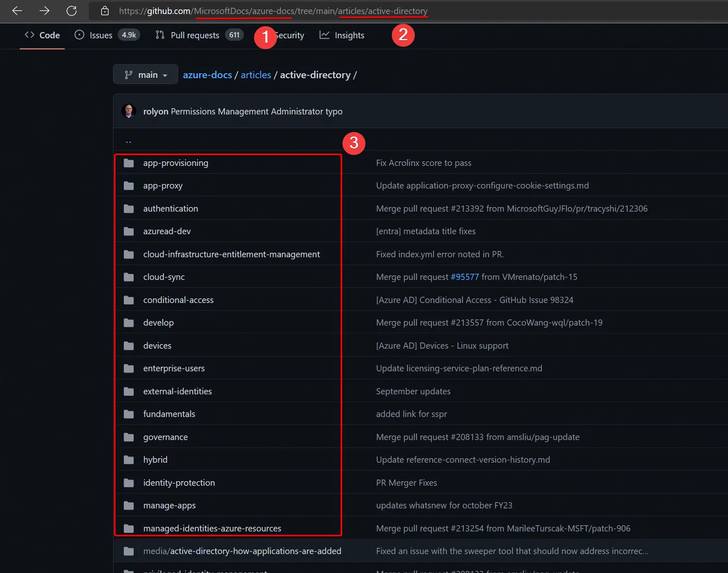Click folder icon beside cloud-infrastructure-entitlement-management
The image size is (728, 573).
tap(128, 254)
